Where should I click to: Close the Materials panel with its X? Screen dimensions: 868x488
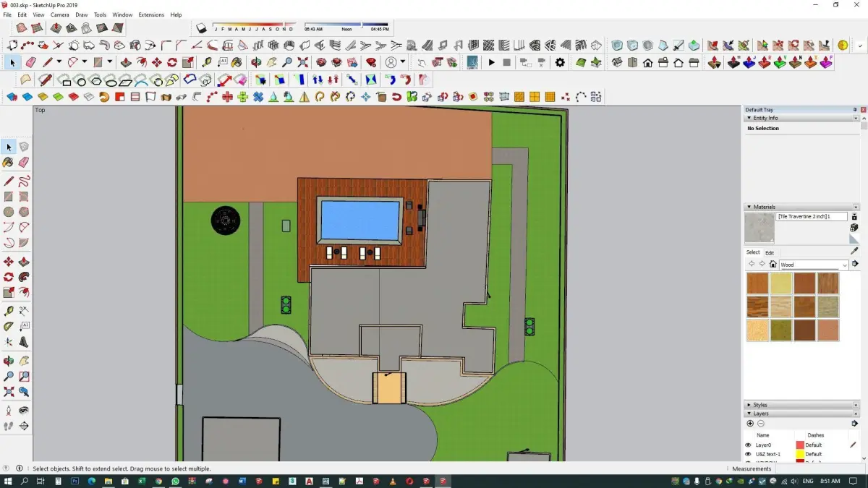855,207
